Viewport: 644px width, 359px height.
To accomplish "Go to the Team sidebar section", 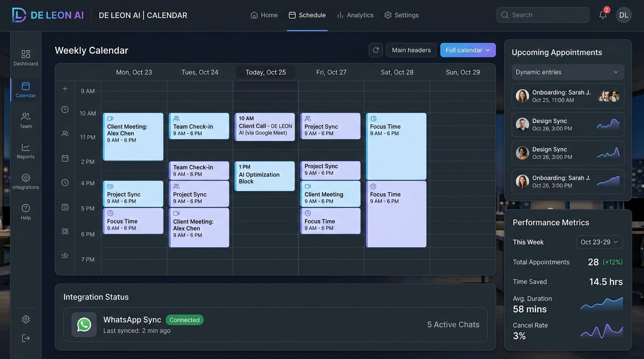I will pyautogui.click(x=26, y=120).
